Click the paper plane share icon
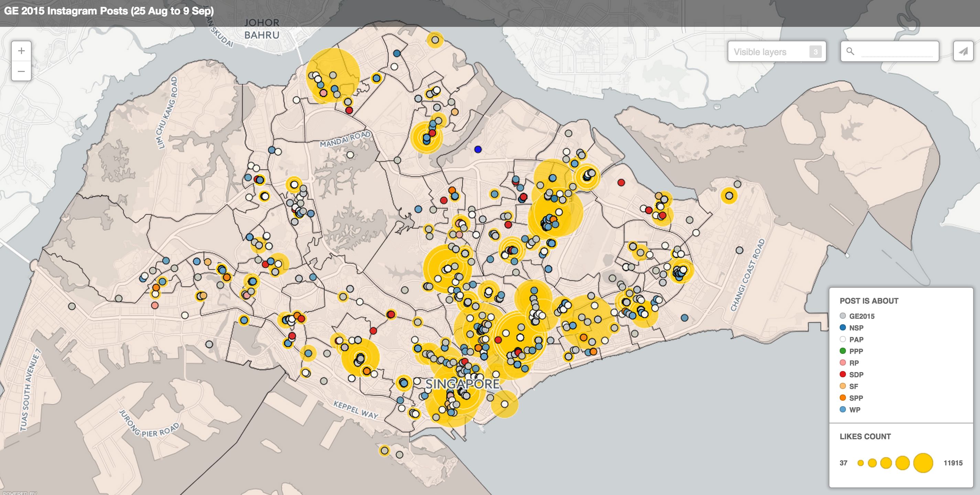The image size is (980, 495). (963, 51)
